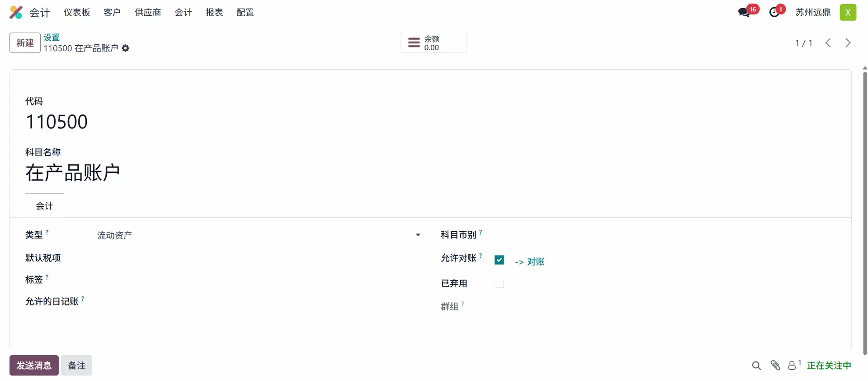Click the Odoo app logo icon
The width and height of the screenshot is (868, 381).
16,12
